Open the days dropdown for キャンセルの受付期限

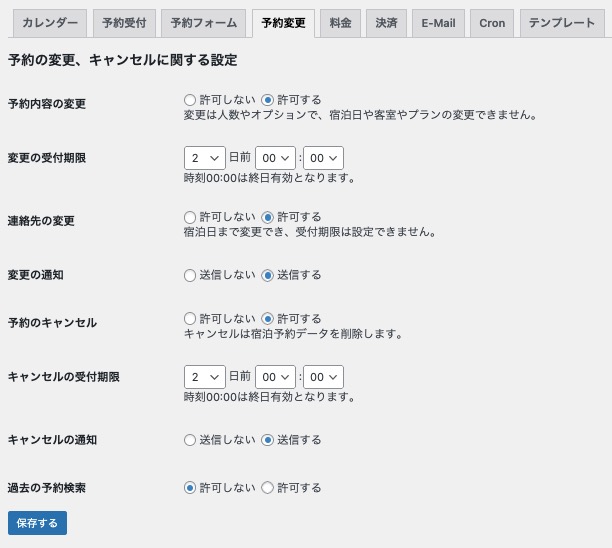point(205,377)
